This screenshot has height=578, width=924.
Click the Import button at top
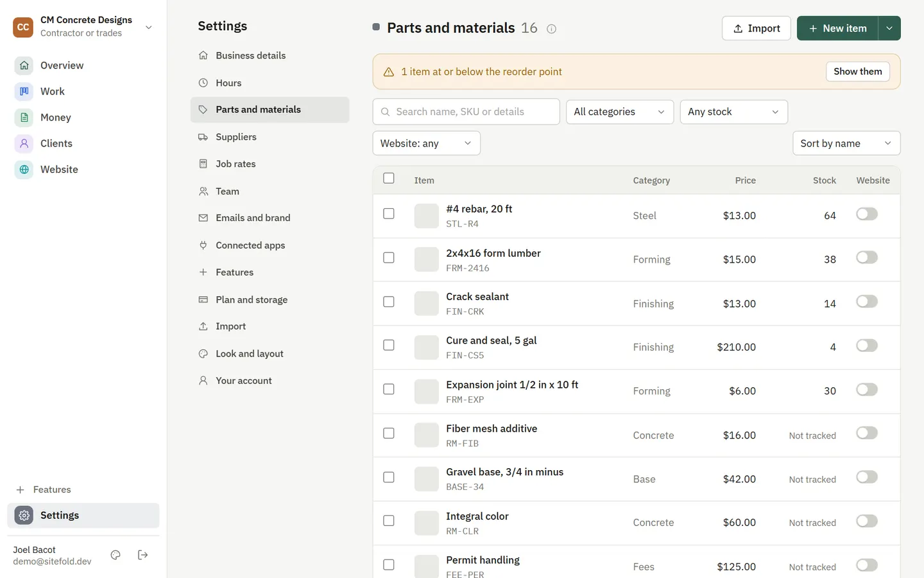pyautogui.click(x=757, y=28)
